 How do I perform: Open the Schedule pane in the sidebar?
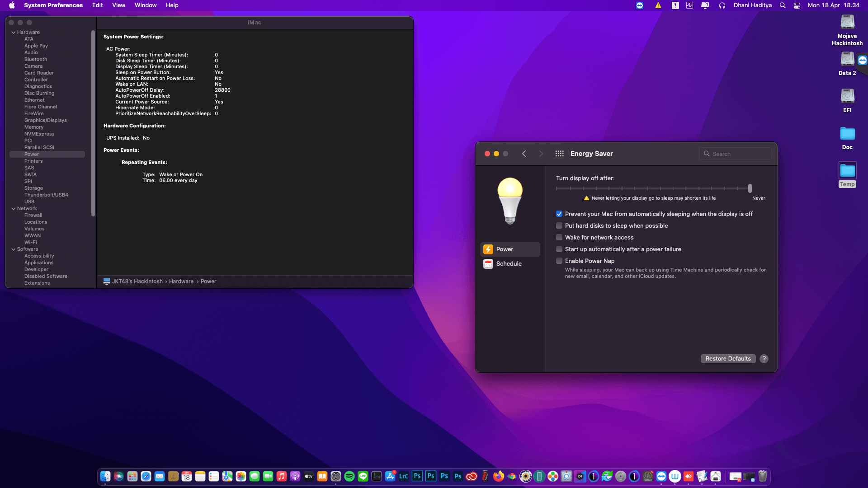(509, 264)
